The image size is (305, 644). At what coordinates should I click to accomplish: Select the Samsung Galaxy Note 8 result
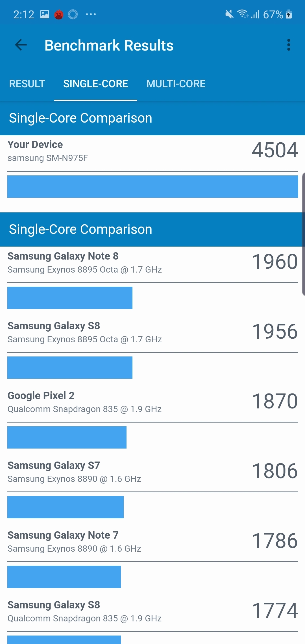152,263
